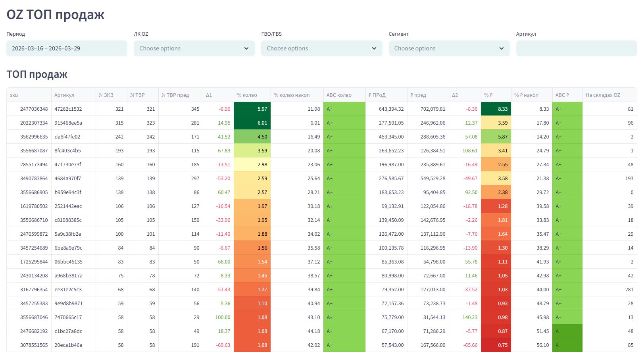Open the Период date range field

pyautogui.click(x=67, y=48)
